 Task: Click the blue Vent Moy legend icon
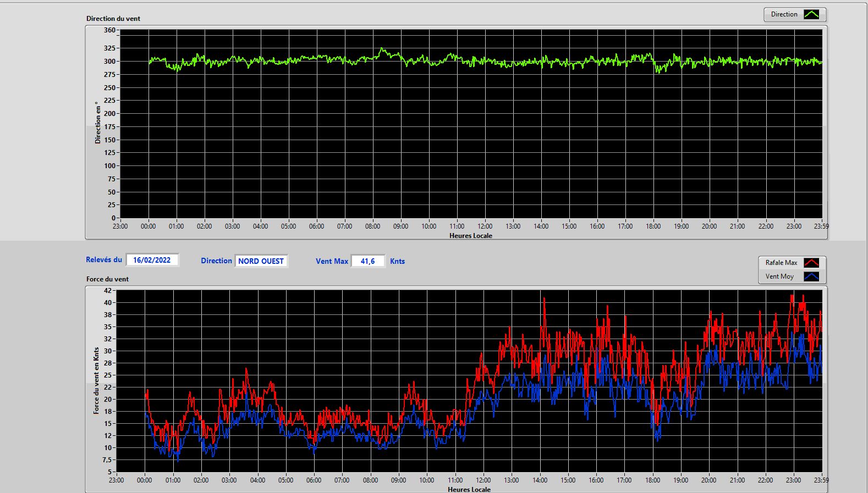coord(811,276)
